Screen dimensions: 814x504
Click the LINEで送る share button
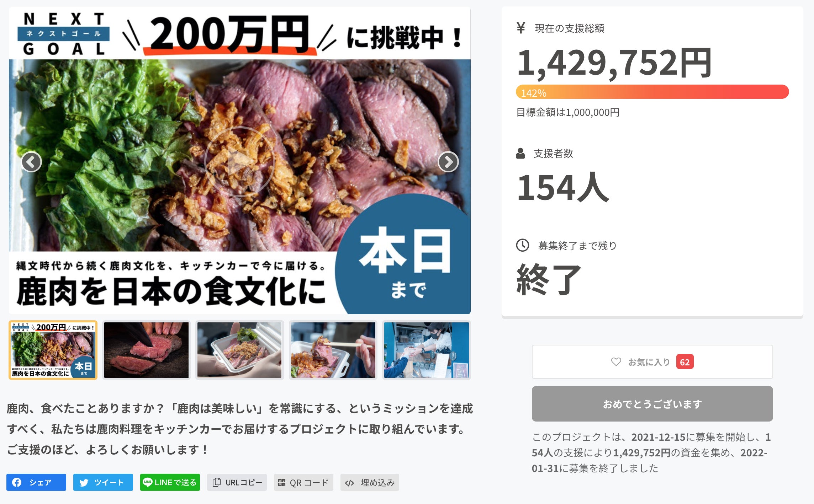170,482
